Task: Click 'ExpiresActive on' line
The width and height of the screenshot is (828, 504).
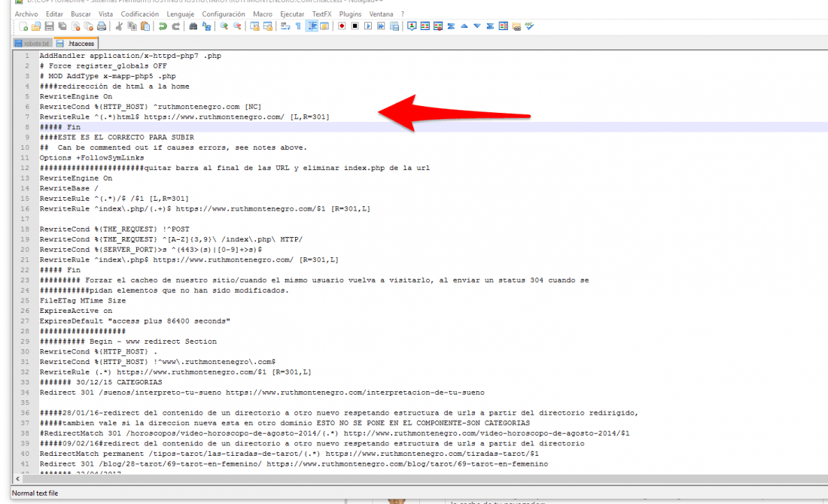Action: (x=75, y=311)
